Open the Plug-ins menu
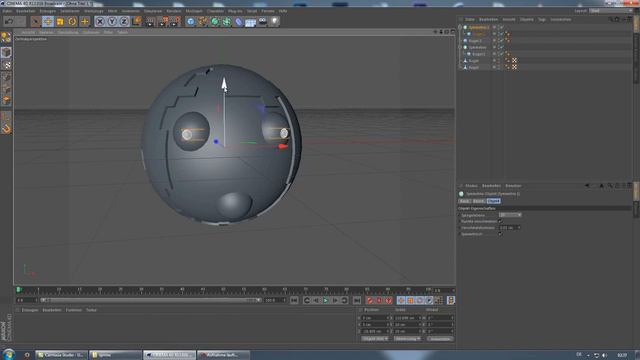Screen dimensions: 640x360 tap(235, 11)
